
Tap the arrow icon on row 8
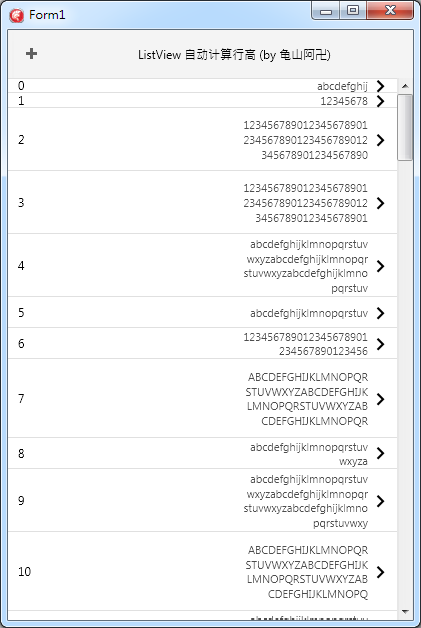(x=381, y=453)
